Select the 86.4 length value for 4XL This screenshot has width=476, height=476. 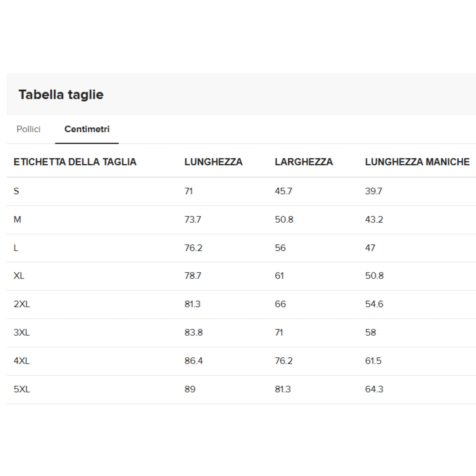click(194, 361)
